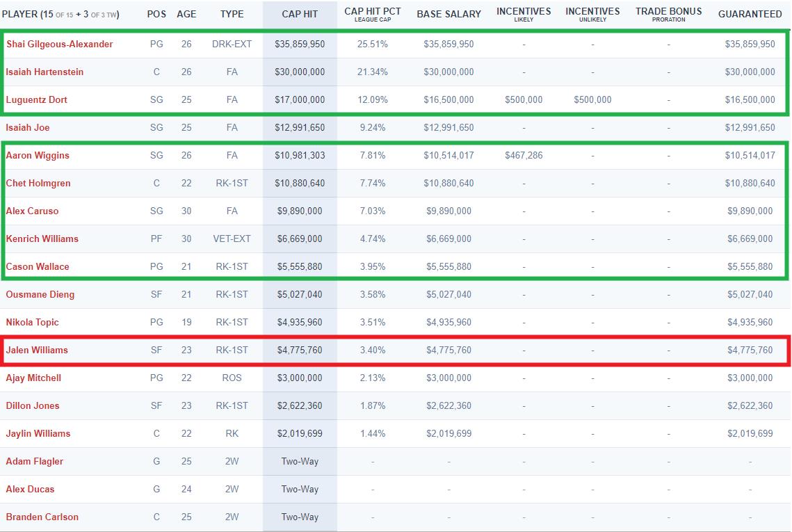Sort table by Cap Hit column
The width and height of the screenshot is (792, 532).
click(300, 14)
